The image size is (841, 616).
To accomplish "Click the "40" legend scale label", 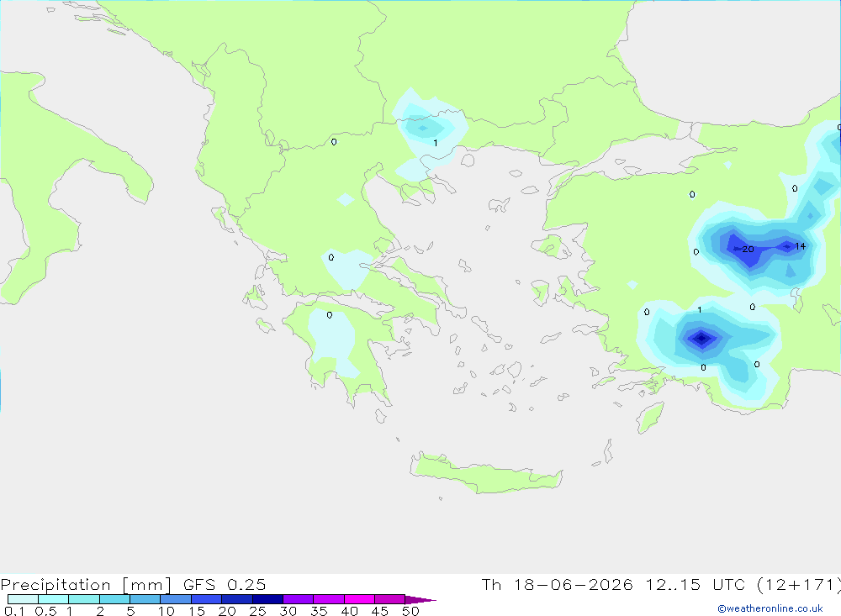I will pyautogui.click(x=349, y=611).
